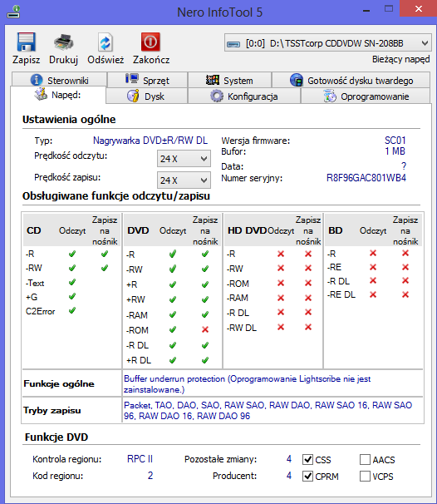The height and width of the screenshot is (504, 437).
Task: Click the Drukuj printer icon
Action: point(64,42)
